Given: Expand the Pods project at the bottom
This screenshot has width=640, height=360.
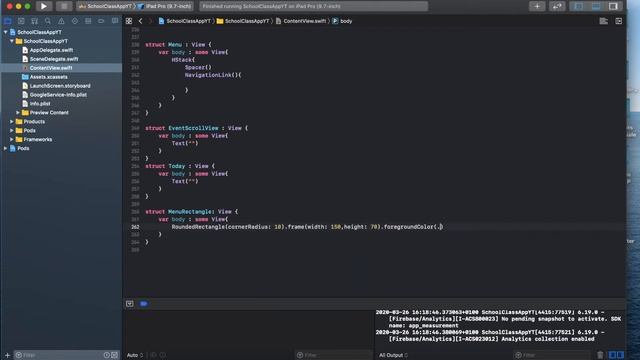Looking at the screenshot, I should coord(5,149).
